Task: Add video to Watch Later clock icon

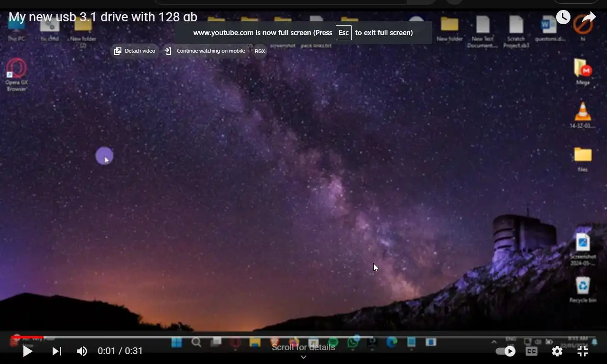Action: 563,17
